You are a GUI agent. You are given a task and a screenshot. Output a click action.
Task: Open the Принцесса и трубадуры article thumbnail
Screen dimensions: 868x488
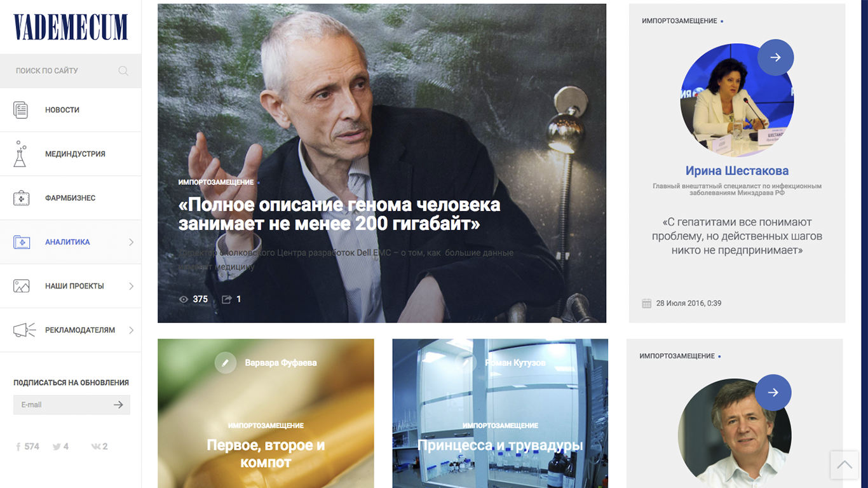(x=500, y=413)
